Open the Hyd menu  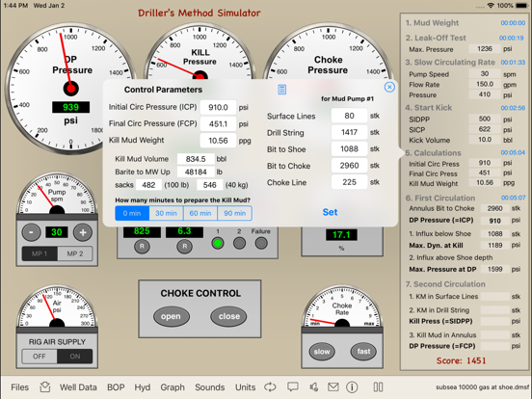pyautogui.click(x=143, y=387)
